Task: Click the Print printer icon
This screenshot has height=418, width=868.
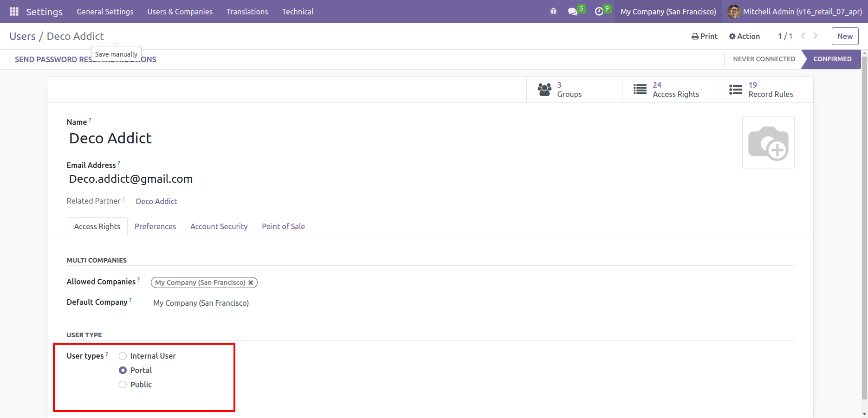Action: (x=695, y=36)
